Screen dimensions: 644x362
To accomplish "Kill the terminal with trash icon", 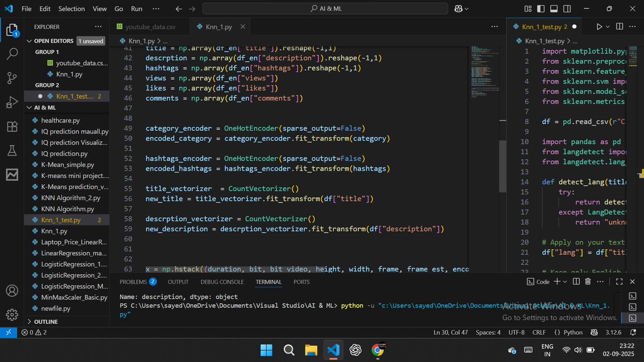I will pos(588,282).
